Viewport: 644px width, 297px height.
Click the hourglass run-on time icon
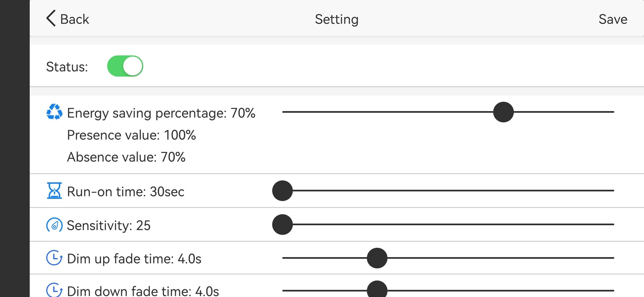(54, 191)
